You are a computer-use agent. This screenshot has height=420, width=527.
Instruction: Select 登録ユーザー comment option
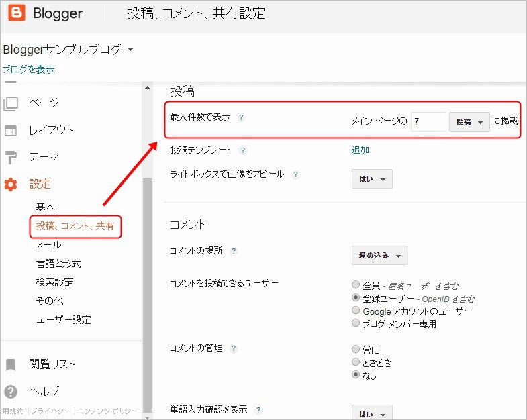pos(356,297)
